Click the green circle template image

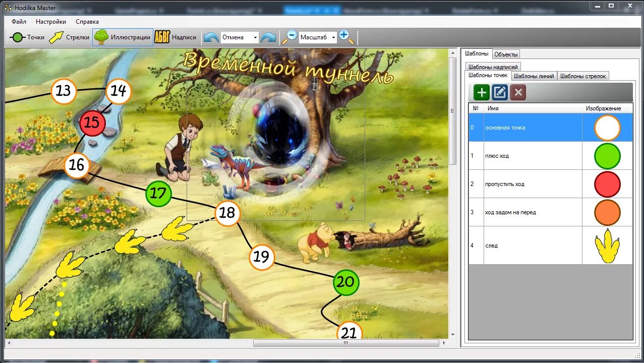tap(607, 156)
